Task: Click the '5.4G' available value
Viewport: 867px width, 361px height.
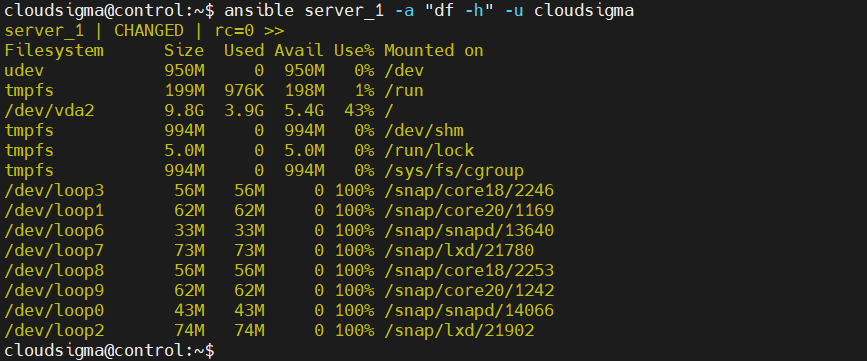Action: 304,111
